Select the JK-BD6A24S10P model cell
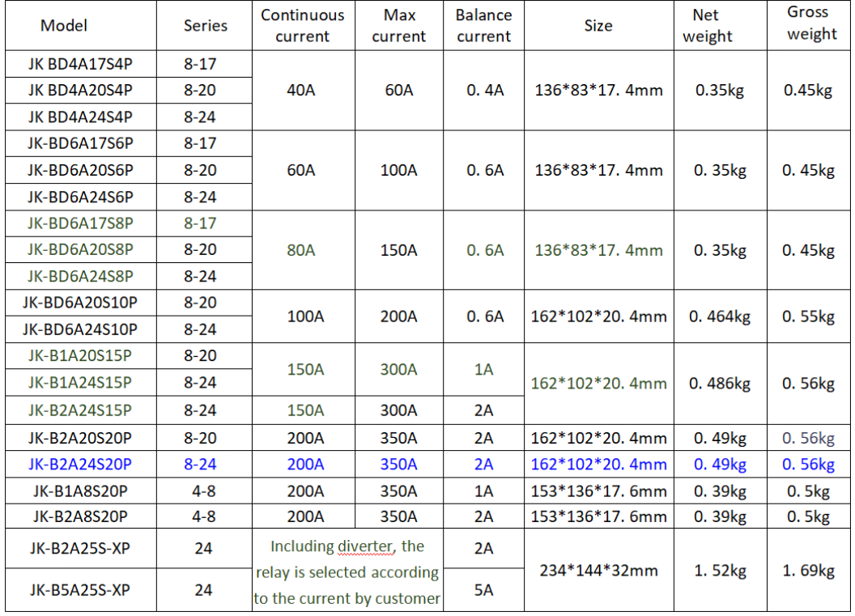 click(80, 329)
